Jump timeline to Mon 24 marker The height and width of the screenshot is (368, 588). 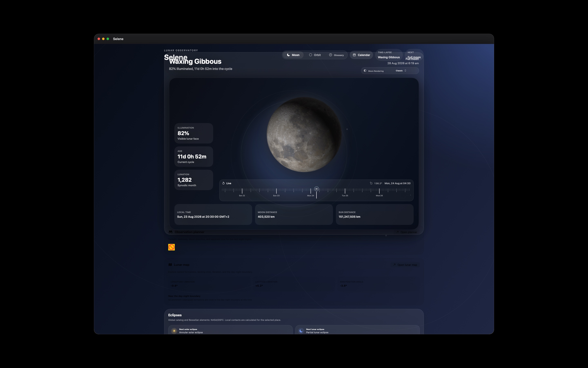tap(311, 195)
